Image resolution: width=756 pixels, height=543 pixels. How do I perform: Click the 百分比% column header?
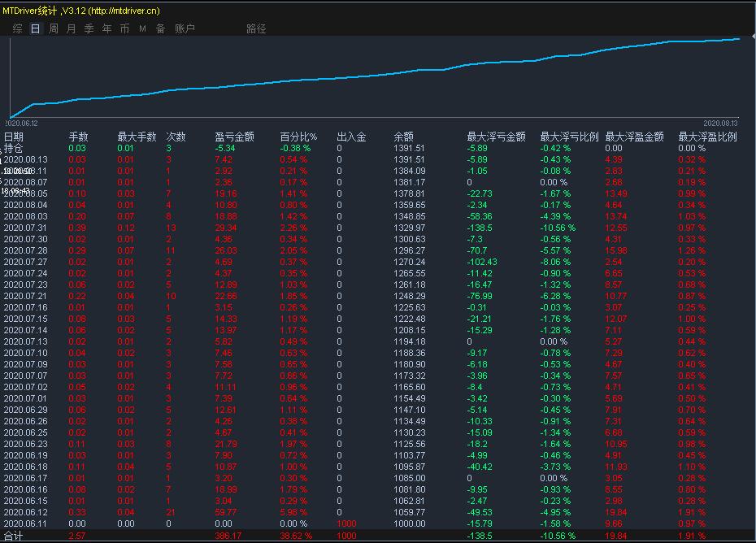(x=298, y=137)
